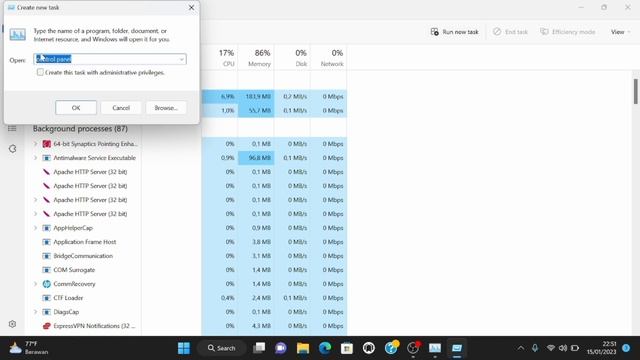Open Microsoft Store from the taskbar
The image size is (640, 360).
tap(347, 348)
